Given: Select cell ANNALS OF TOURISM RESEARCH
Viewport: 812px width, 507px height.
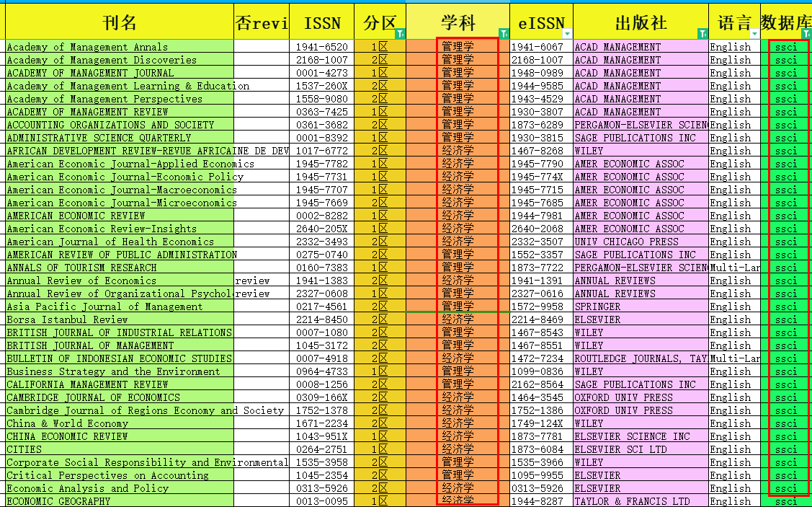Looking at the screenshot, I should pos(120,268).
